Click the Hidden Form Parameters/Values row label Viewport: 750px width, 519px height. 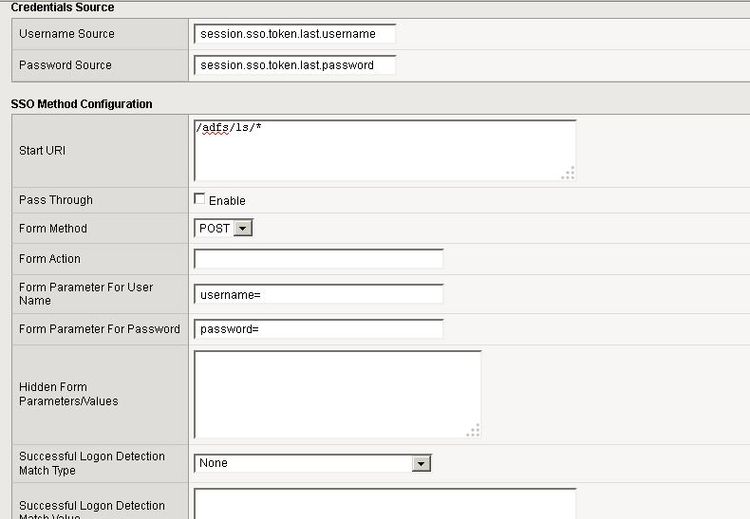pos(68,394)
